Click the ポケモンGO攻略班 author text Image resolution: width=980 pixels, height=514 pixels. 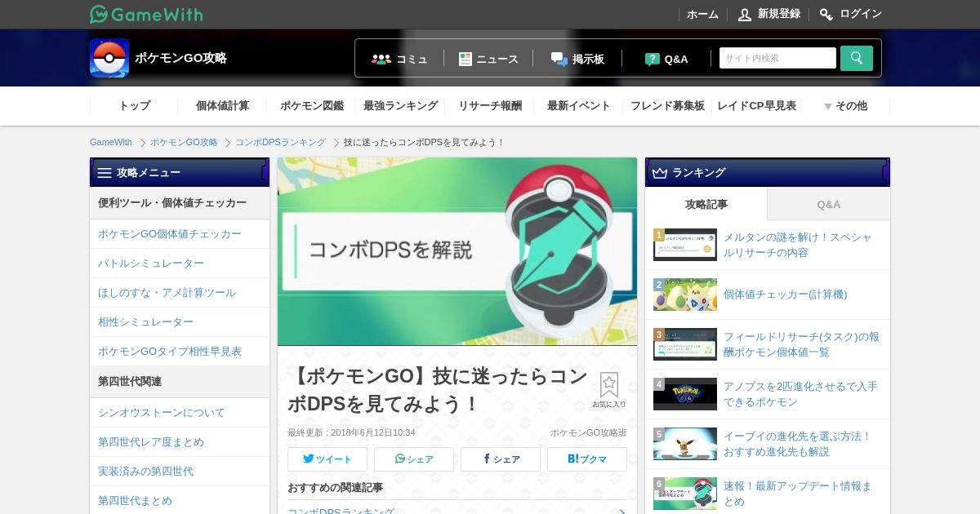tap(588, 432)
